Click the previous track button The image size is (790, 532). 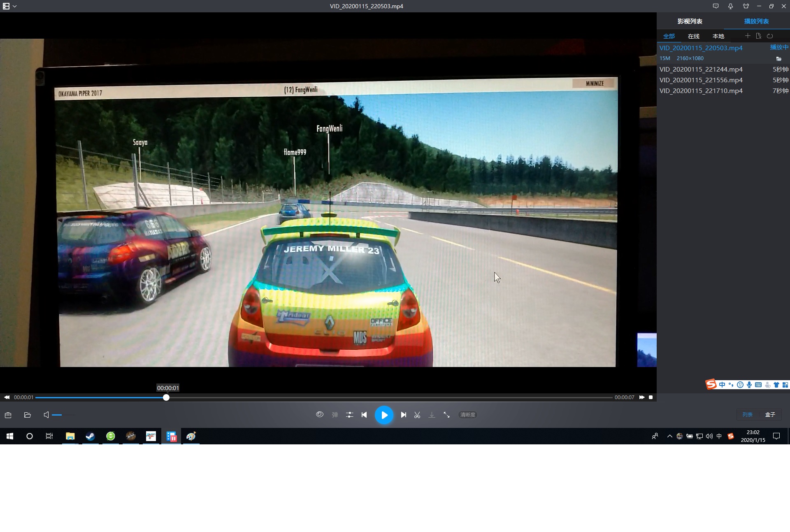[364, 415]
